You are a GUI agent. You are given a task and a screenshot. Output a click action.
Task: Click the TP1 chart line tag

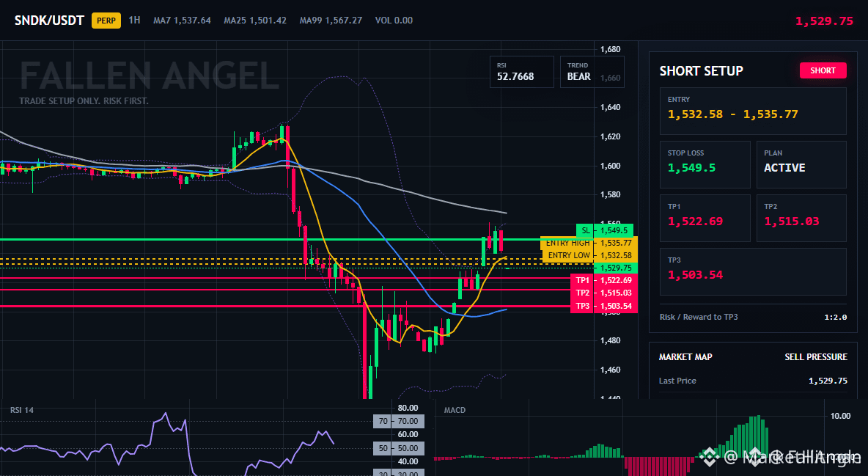pyautogui.click(x=604, y=280)
